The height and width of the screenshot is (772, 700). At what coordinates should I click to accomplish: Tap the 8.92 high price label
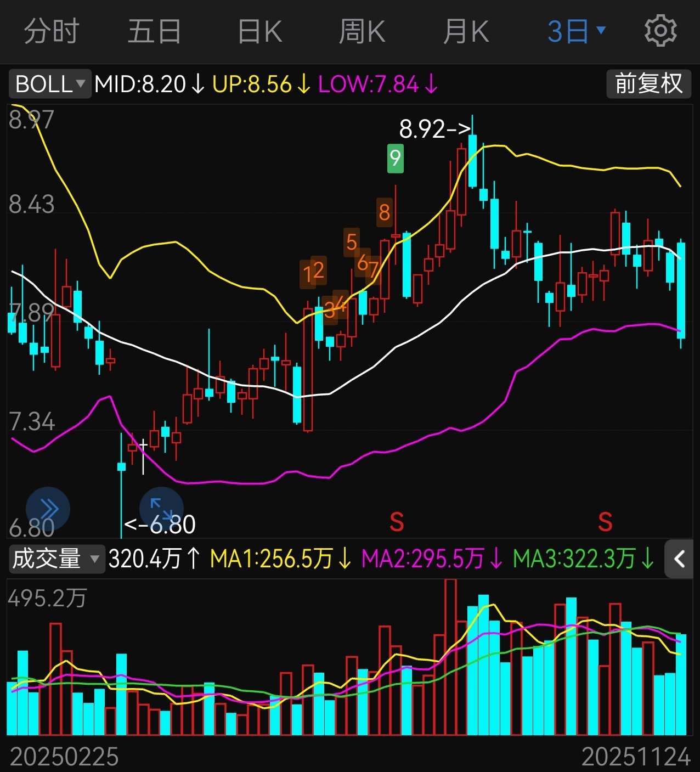435,129
